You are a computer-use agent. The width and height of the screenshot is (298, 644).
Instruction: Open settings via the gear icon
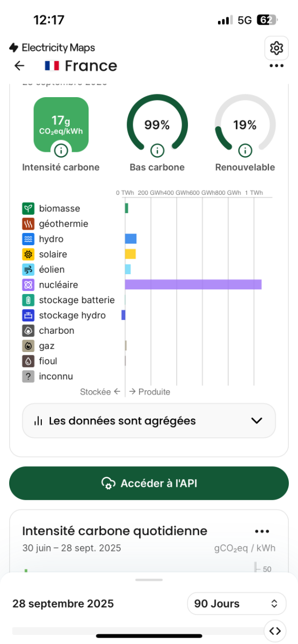(277, 48)
